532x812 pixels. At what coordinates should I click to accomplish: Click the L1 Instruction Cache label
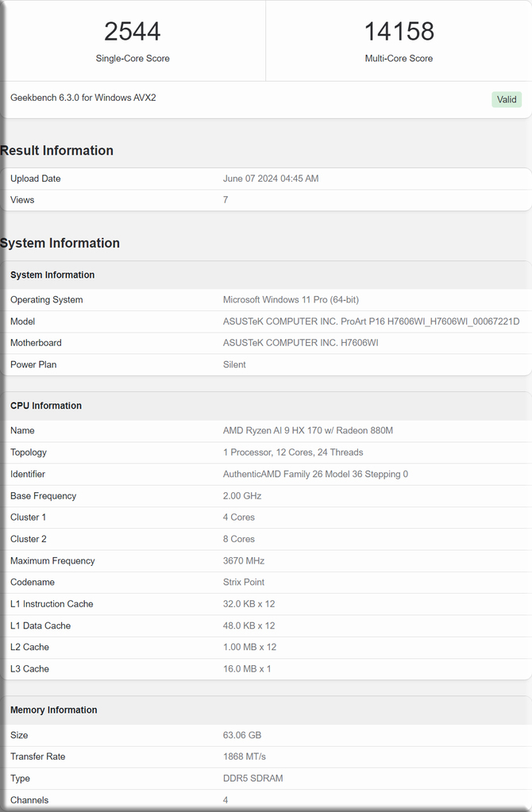pos(52,604)
